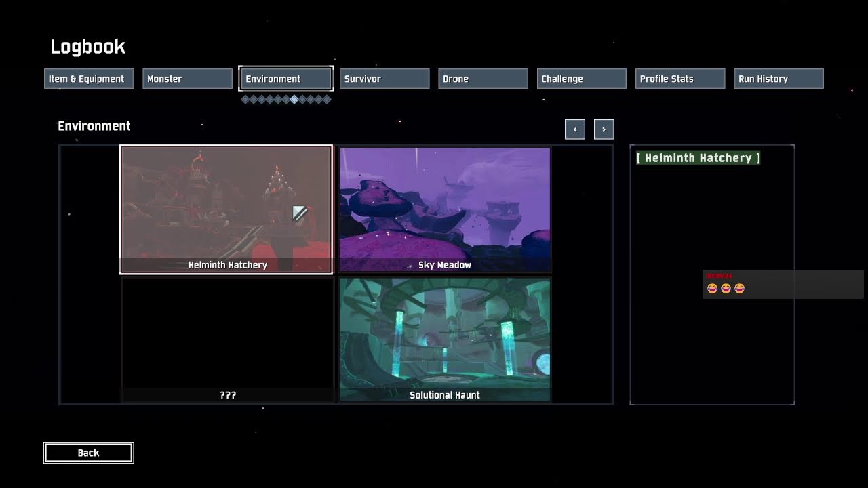868x488 pixels.
Task: Open the Item & Equipment tab
Action: pos(89,79)
